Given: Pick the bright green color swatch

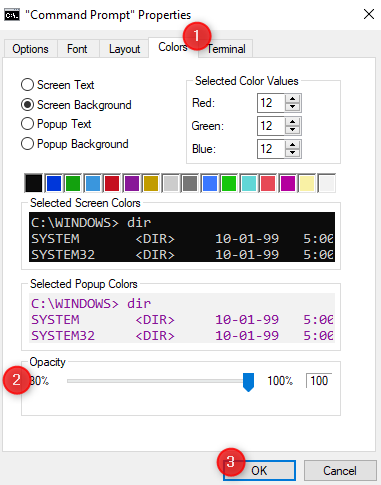Looking at the screenshot, I should click(x=229, y=183).
